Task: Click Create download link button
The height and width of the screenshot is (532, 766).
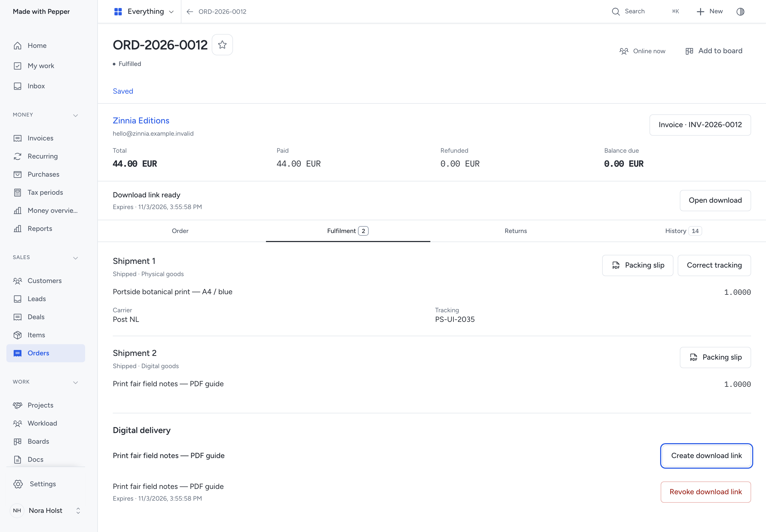Action: [x=706, y=456]
